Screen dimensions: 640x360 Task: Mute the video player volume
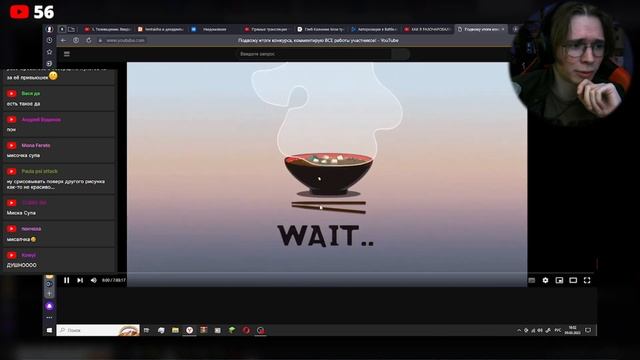pyautogui.click(x=93, y=280)
